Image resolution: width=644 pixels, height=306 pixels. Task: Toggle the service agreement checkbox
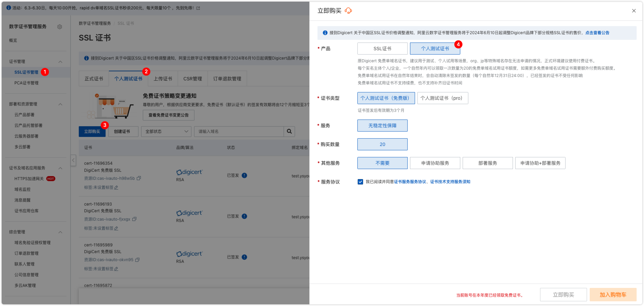[x=360, y=182]
